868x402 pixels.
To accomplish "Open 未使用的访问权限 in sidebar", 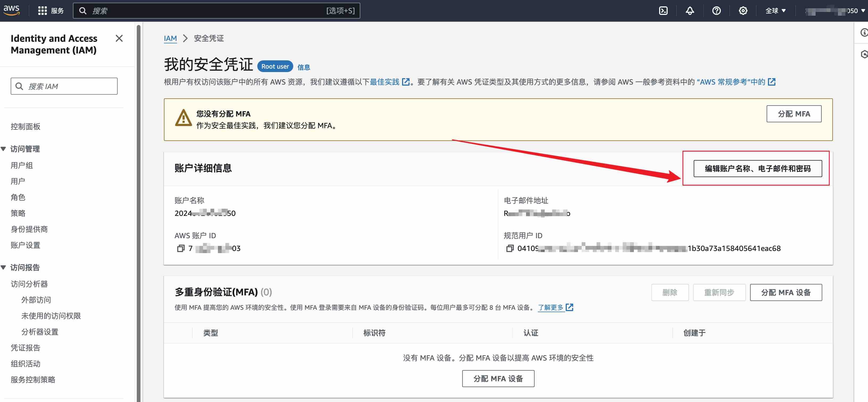I will click(x=51, y=316).
